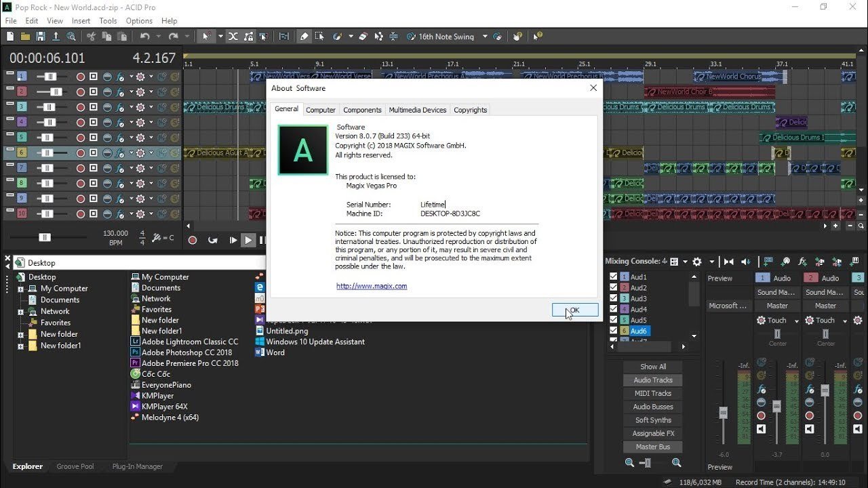
Task: Switch to the Computer tab in About dialog
Action: pyautogui.click(x=321, y=110)
